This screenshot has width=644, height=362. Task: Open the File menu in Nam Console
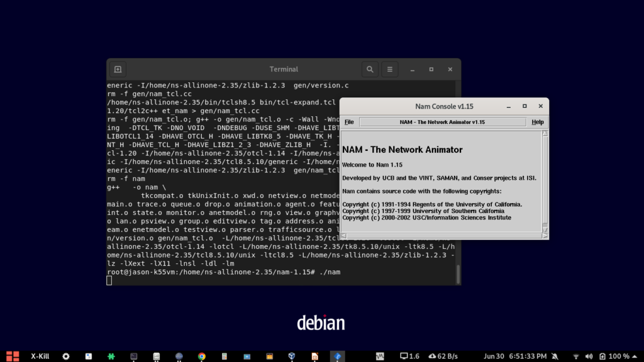349,122
